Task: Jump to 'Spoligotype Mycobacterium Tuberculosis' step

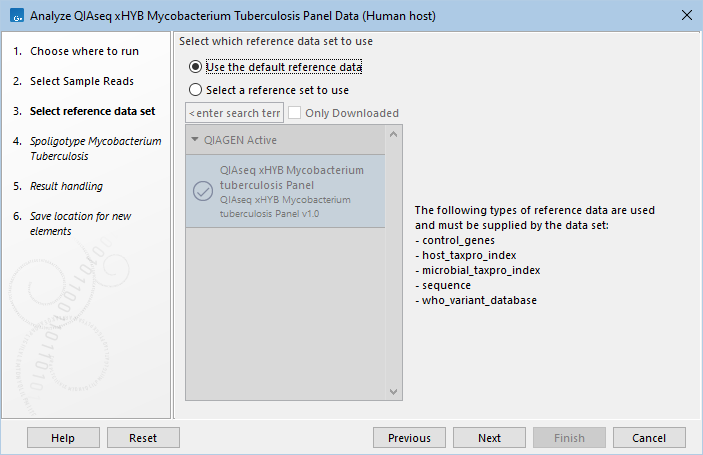Action: (95, 149)
